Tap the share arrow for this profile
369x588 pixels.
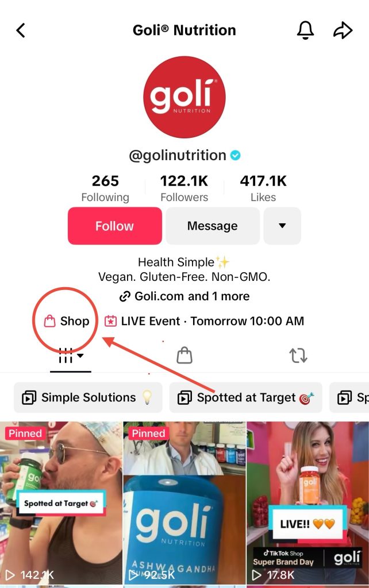(x=343, y=29)
